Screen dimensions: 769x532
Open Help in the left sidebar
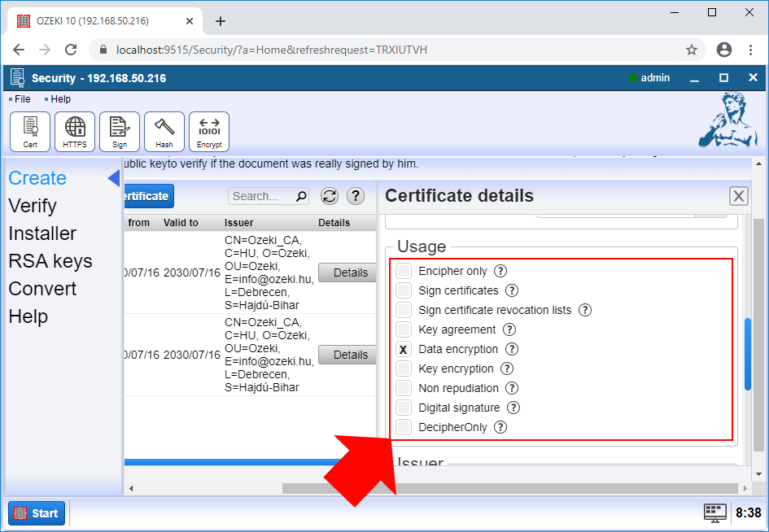tap(28, 316)
